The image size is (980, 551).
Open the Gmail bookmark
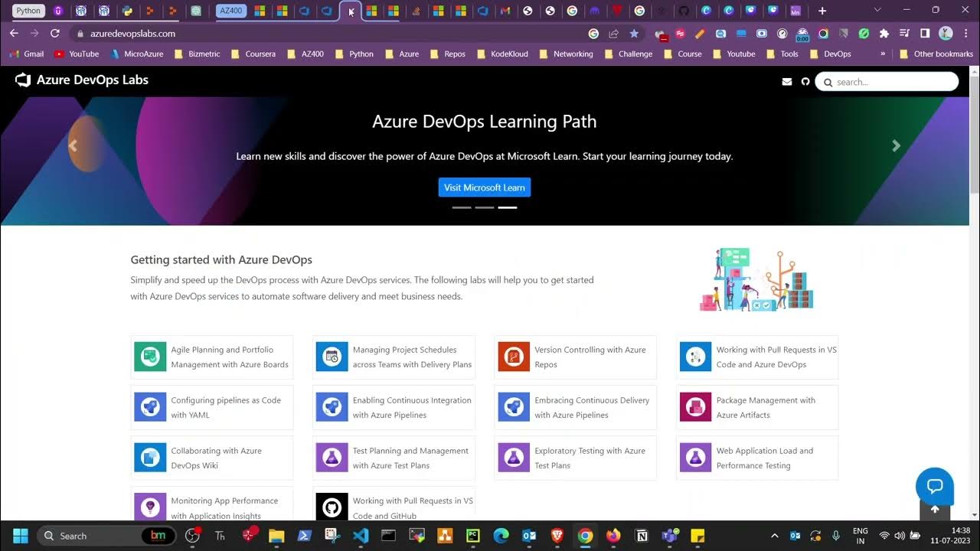pyautogui.click(x=27, y=54)
